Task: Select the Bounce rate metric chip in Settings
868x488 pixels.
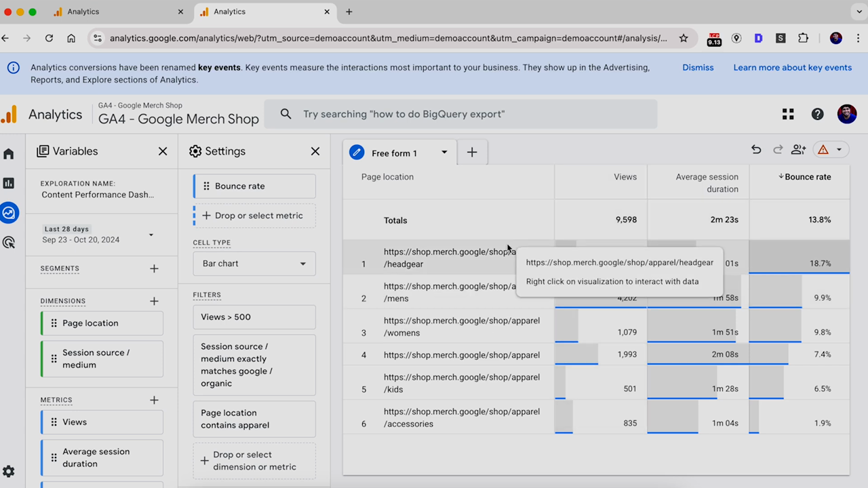Action: [x=254, y=186]
